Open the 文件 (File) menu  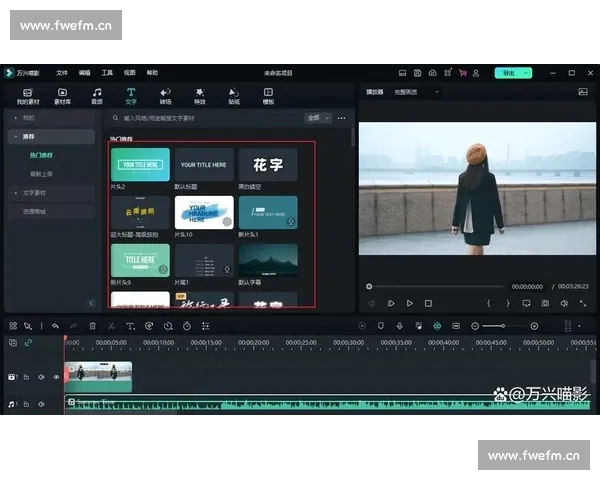coord(62,73)
